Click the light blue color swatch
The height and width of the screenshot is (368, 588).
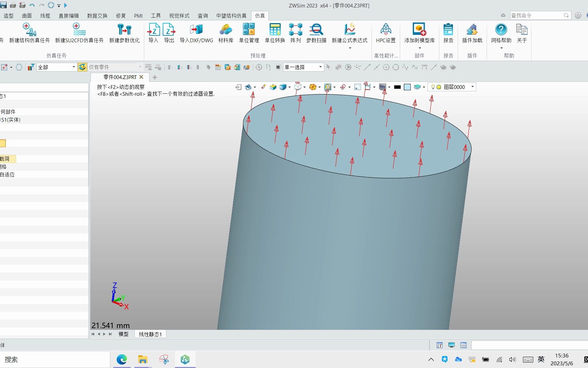coord(407,87)
